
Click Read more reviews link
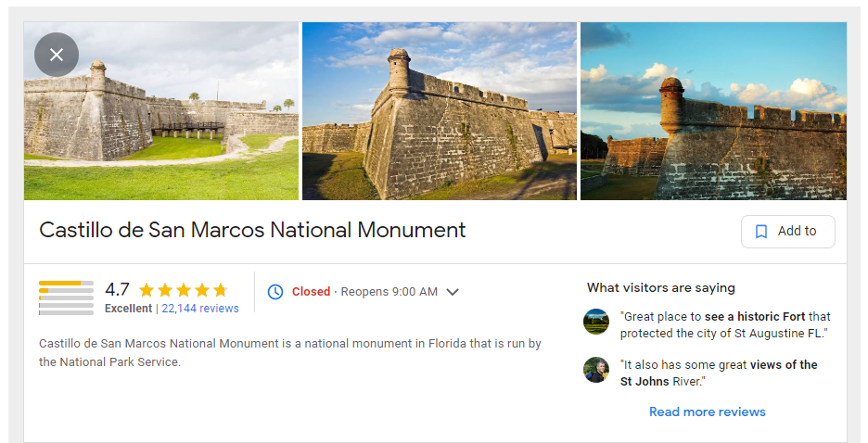[707, 412]
